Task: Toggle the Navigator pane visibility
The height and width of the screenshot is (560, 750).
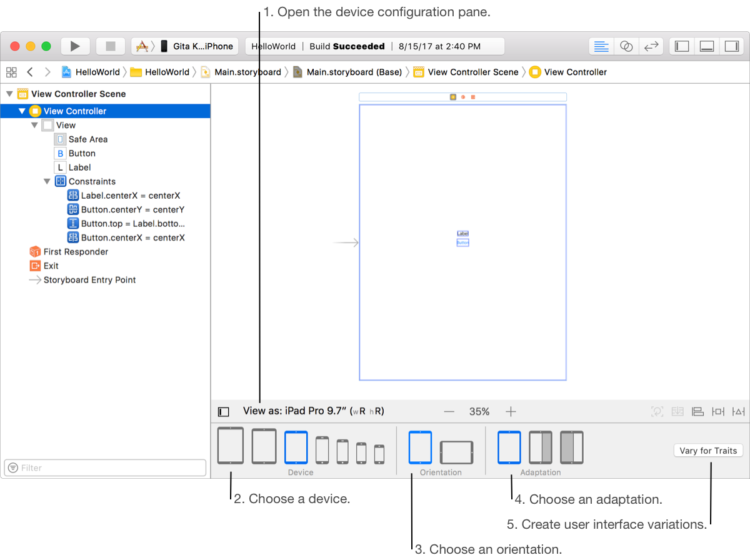Action: [x=682, y=46]
